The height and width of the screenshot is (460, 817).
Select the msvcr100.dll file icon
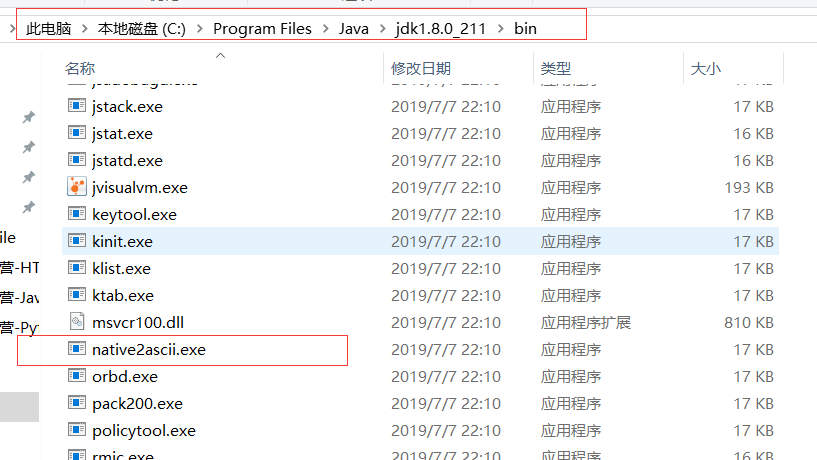[x=77, y=321]
